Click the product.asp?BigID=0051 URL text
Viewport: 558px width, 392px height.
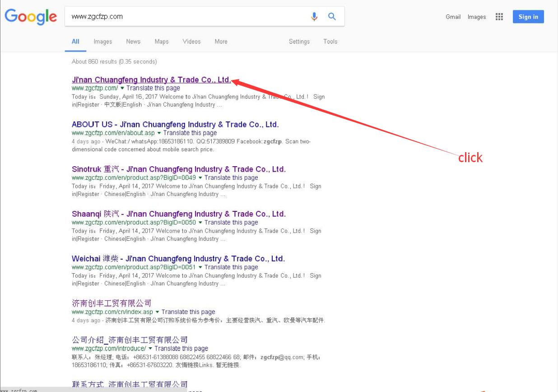click(134, 267)
